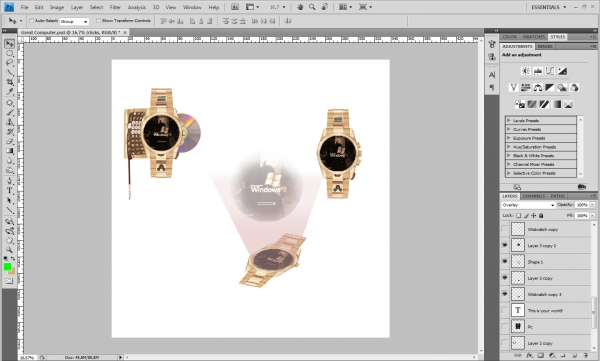Select the Eraser tool

[10, 141]
